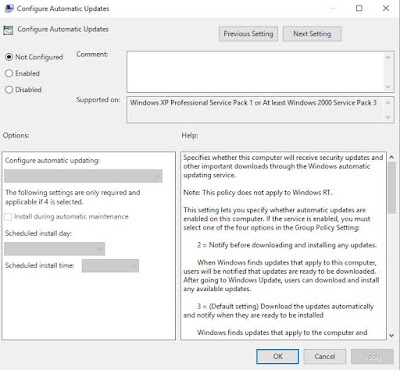The width and height of the screenshot is (400, 370).
Task: Click the '2 = Notify before downloading' line
Action: 287,245
